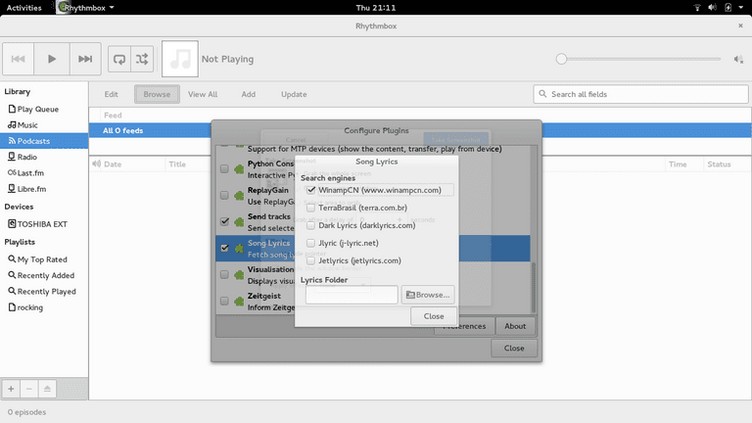752x423 pixels.
Task: Click the Edit toolbar button
Action: (111, 94)
